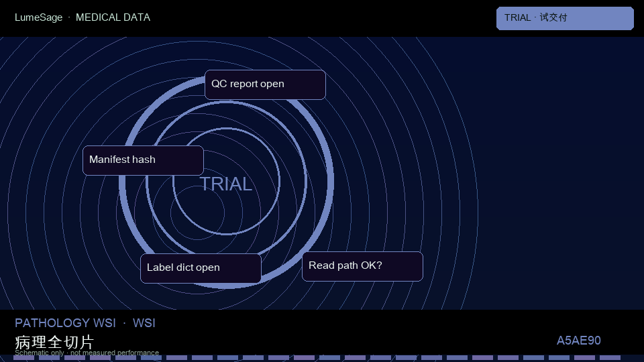Click the LumeSage · MEDICAL DATA header text
This screenshot has width=644, height=362.
pyautogui.click(x=83, y=17)
